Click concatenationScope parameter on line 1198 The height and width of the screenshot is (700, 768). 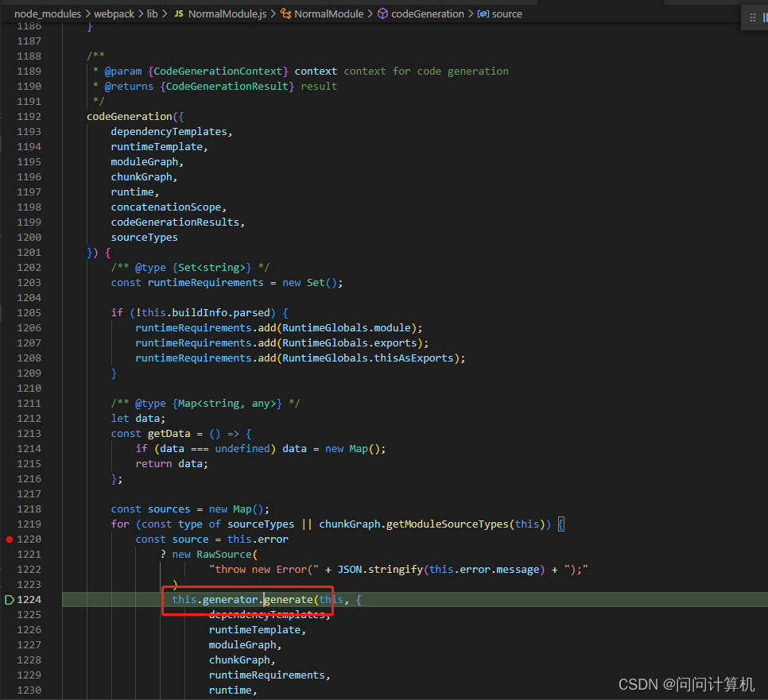166,207
